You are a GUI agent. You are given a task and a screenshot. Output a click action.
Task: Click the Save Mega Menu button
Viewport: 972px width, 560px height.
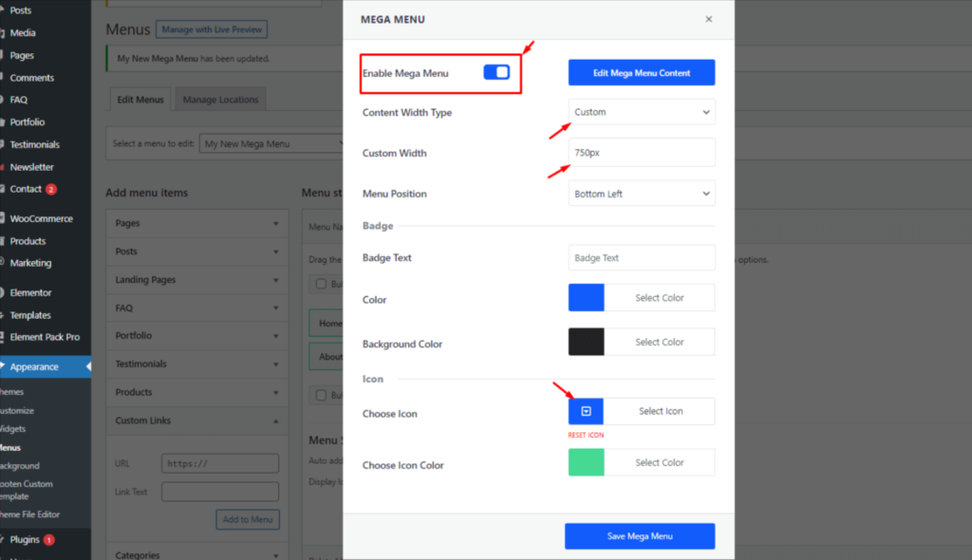[640, 536]
